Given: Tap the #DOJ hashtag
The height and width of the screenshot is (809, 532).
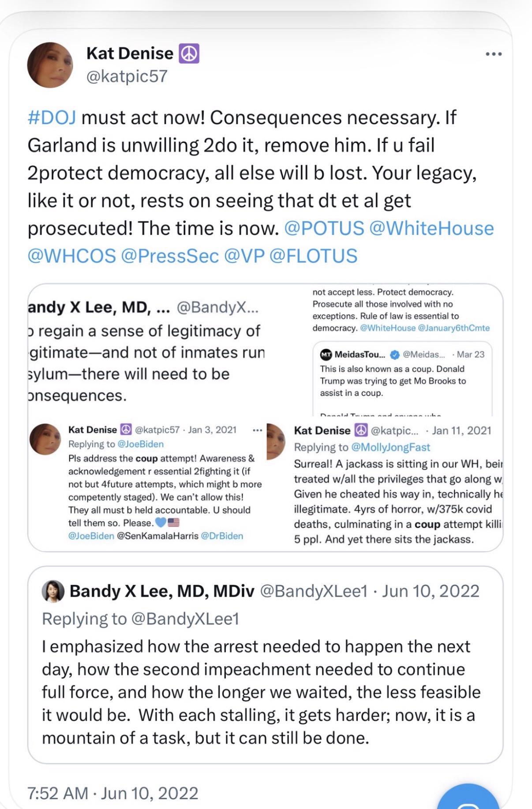Looking at the screenshot, I should (x=52, y=118).
